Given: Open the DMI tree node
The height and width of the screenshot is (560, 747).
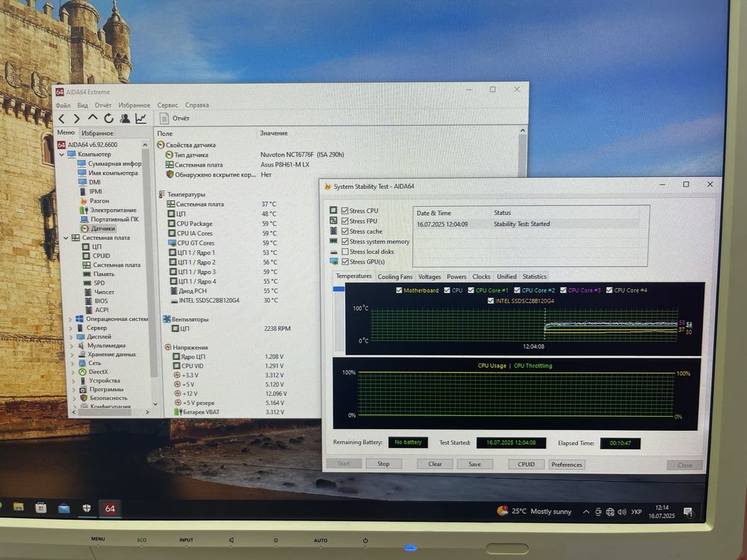Looking at the screenshot, I should tap(90, 182).
